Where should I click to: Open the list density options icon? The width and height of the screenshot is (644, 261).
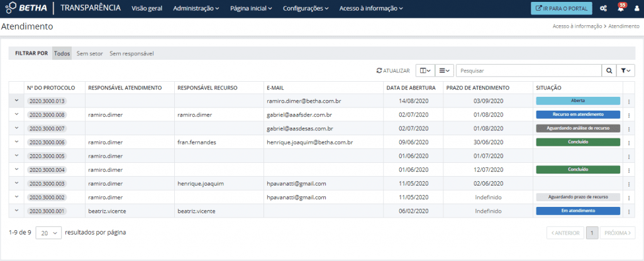point(445,71)
